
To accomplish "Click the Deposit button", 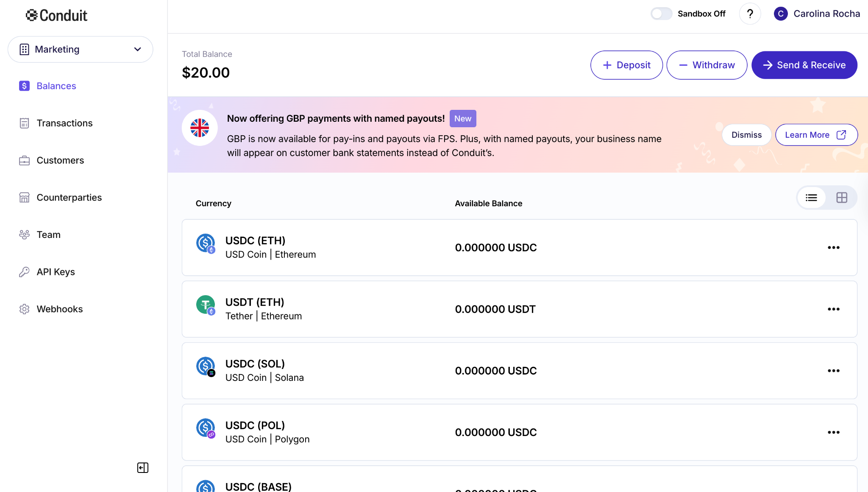I will [x=626, y=65].
